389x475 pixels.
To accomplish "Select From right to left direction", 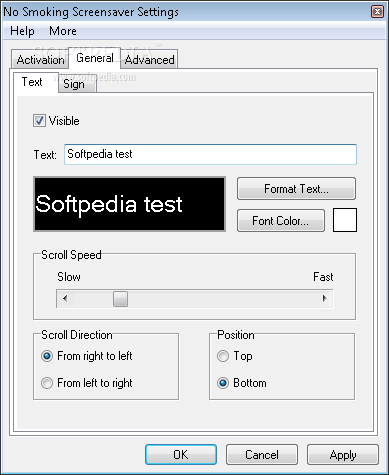I will (47, 356).
